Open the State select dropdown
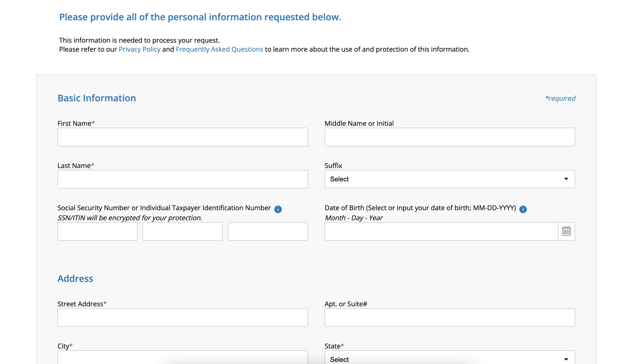This screenshot has height=364, width=628. pos(449,358)
